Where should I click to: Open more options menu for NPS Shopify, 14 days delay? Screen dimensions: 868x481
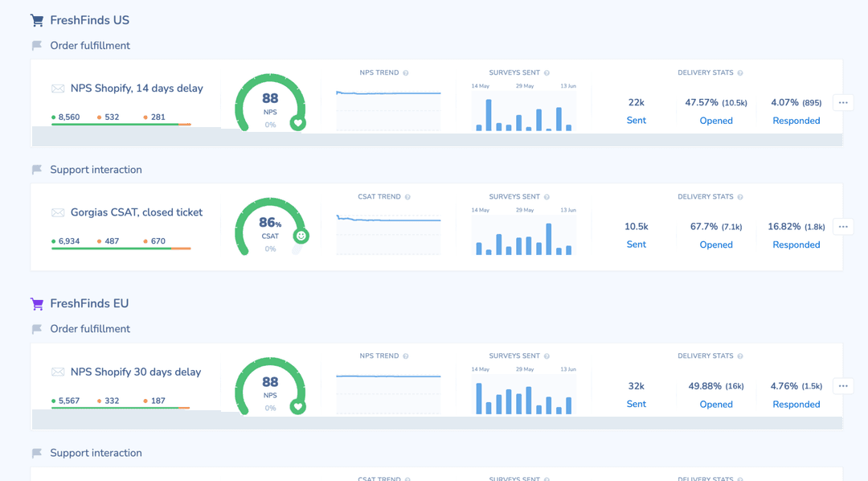pyautogui.click(x=843, y=102)
